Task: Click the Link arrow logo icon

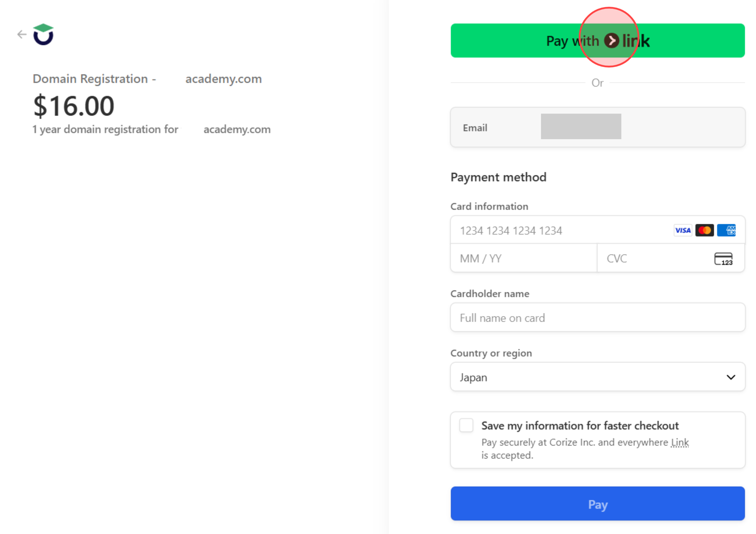Action: point(611,41)
